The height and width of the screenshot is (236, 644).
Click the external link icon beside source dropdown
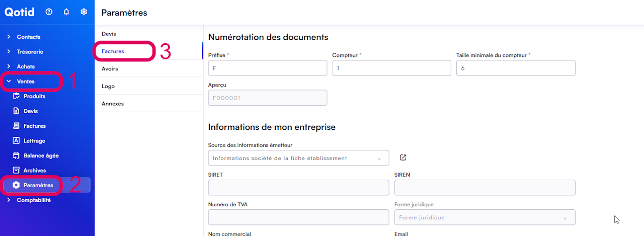pos(403,158)
